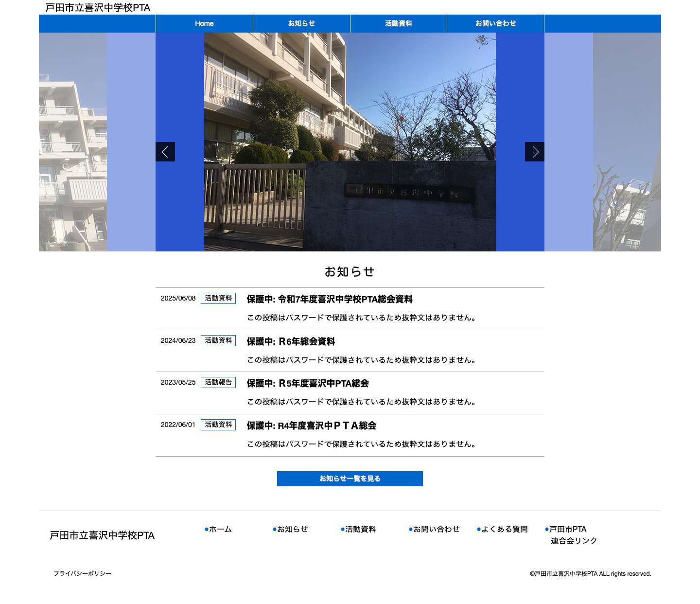Click the よくある質問 footer link
Screen dimensions: 700x604
506,530
